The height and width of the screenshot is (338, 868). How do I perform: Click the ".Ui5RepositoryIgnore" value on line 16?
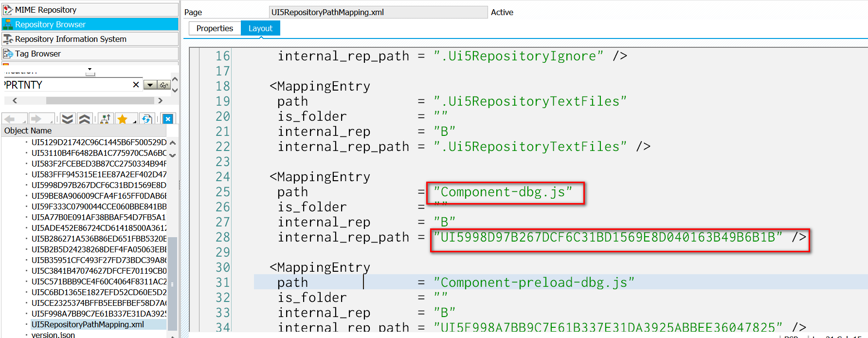(x=518, y=56)
